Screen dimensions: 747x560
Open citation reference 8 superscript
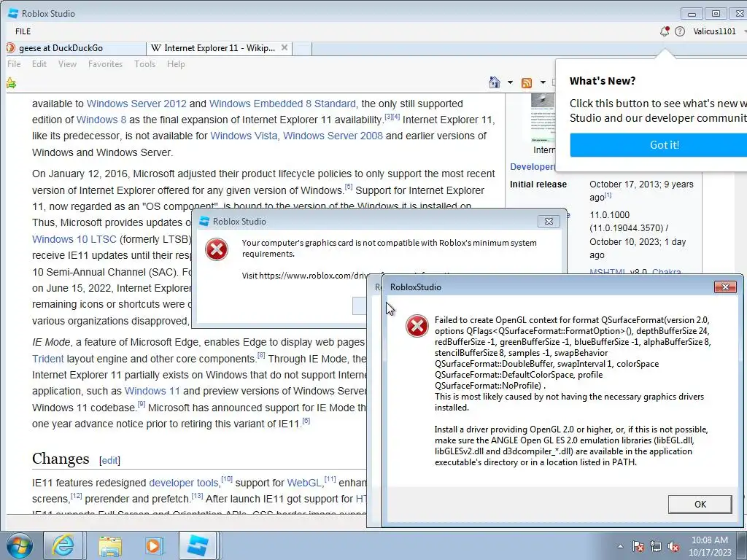click(x=261, y=355)
